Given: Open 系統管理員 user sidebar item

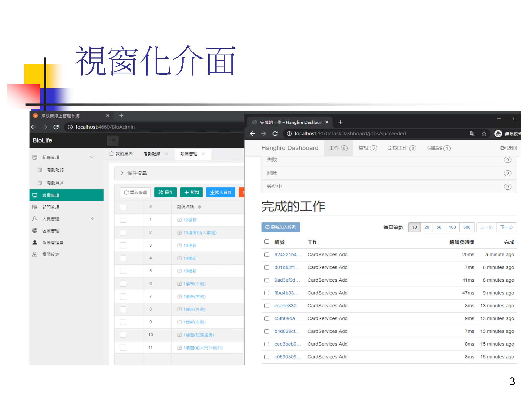Looking at the screenshot, I should coord(52,242).
